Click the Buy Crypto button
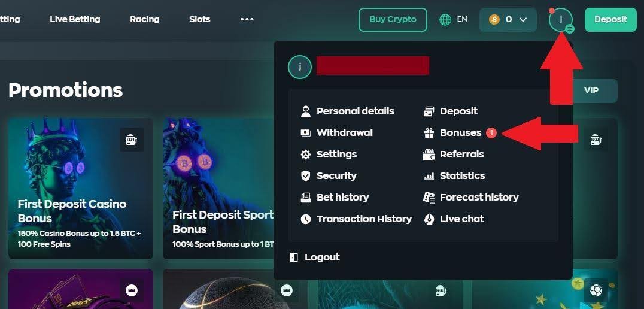The width and height of the screenshot is (644, 309). tap(393, 19)
